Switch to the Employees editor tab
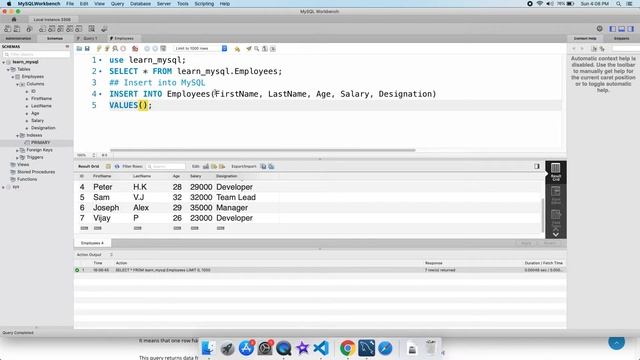 [124, 38]
